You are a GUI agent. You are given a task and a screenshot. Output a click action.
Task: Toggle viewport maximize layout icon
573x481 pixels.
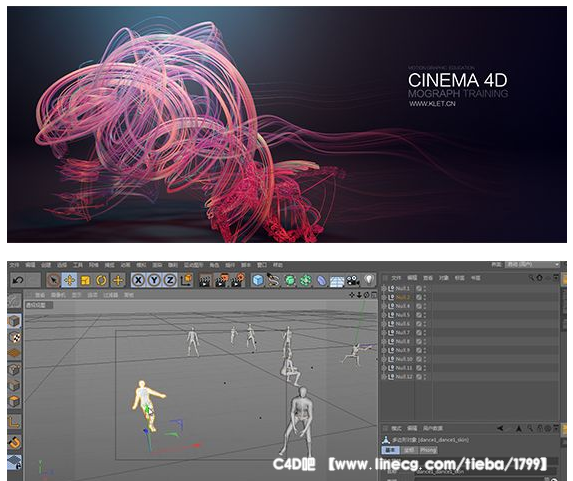coord(374,295)
